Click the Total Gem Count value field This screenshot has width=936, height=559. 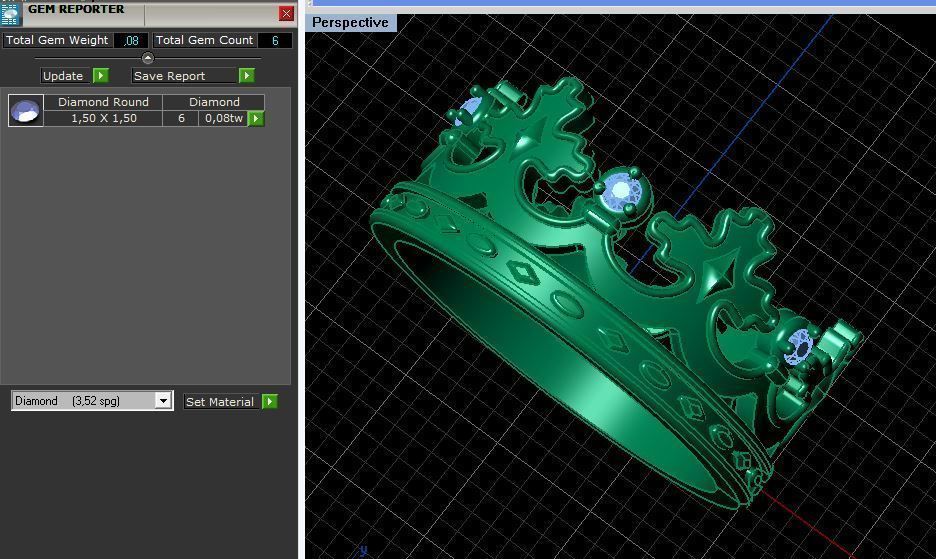pos(275,40)
